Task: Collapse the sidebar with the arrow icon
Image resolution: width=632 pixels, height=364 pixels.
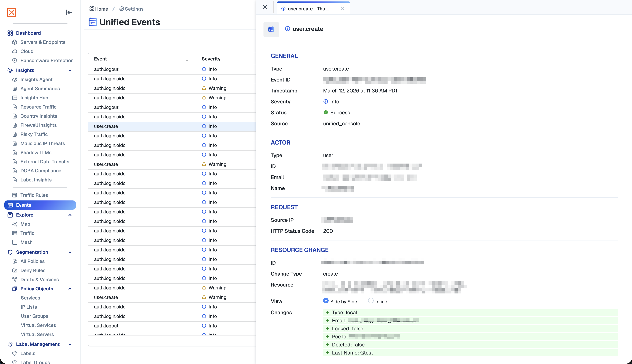Action: [69, 12]
